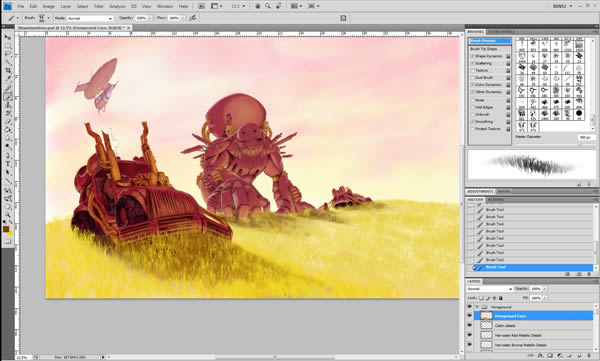Image resolution: width=600 pixels, height=361 pixels.
Task: Select the Eraser tool
Action: tap(8, 121)
